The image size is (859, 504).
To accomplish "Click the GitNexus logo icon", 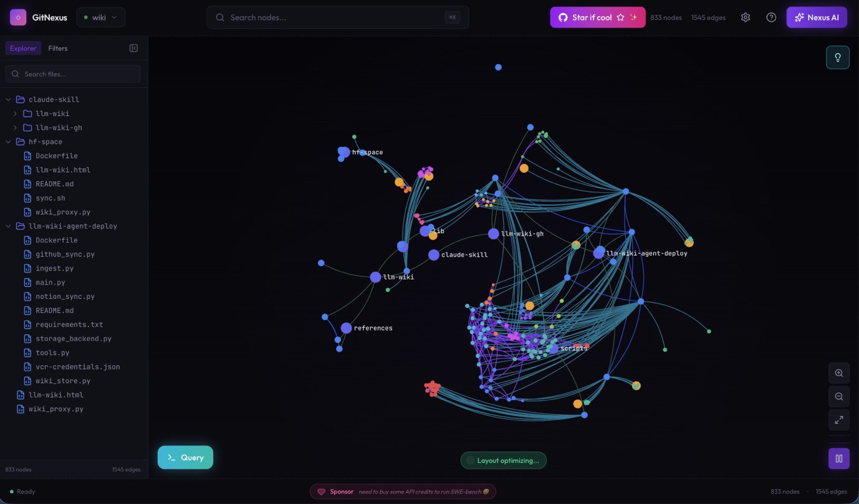I will click(x=18, y=17).
